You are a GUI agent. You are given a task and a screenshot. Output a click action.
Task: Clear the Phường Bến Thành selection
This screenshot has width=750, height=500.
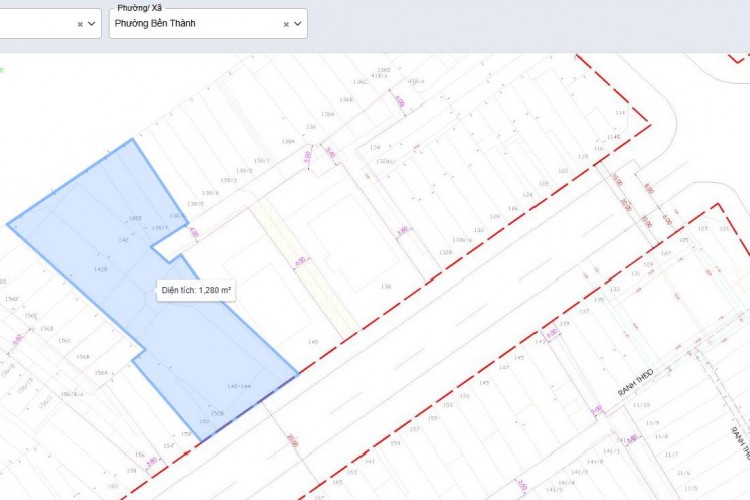click(286, 24)
